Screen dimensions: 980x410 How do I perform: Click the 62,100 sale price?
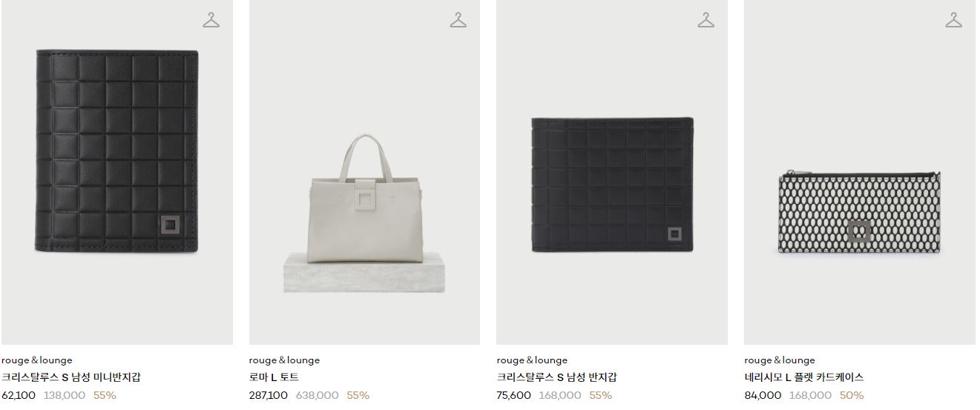[19, 395]
